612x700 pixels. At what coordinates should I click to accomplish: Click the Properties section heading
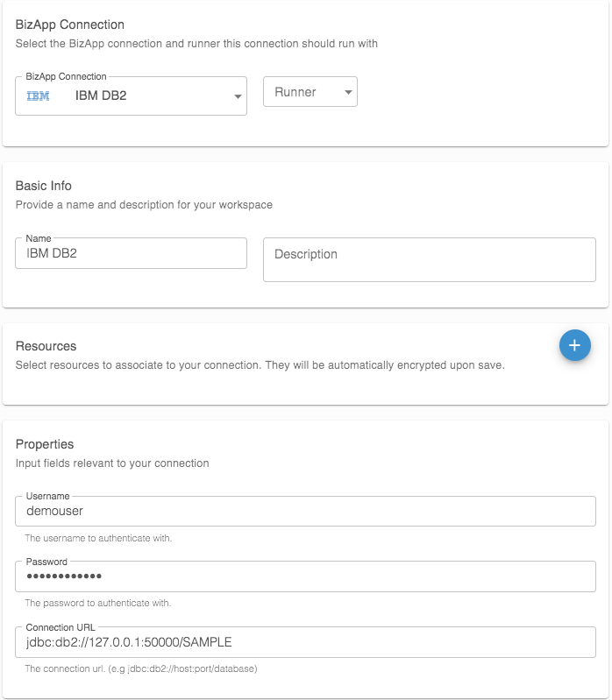pos(45,444)
